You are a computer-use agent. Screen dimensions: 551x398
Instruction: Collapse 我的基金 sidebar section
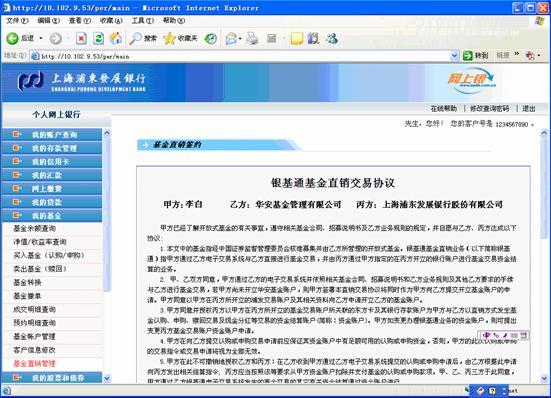pyautogui.click(x=52, y=216)
